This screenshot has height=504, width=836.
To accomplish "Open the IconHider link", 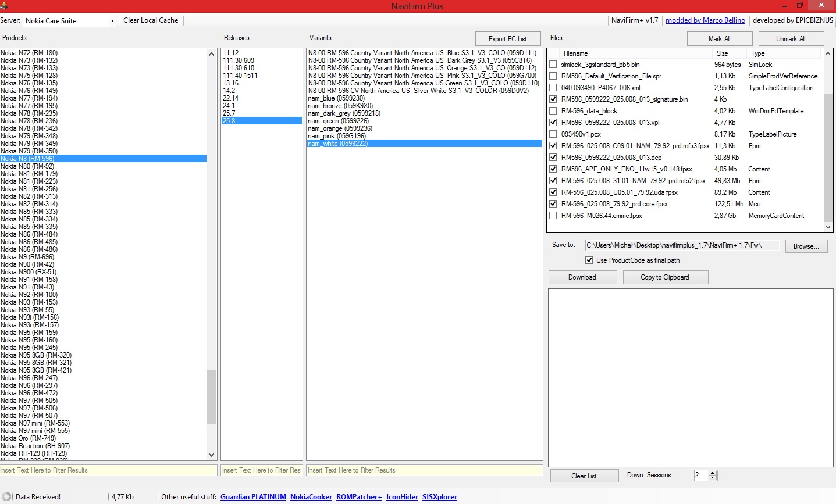I will (402, 497).
